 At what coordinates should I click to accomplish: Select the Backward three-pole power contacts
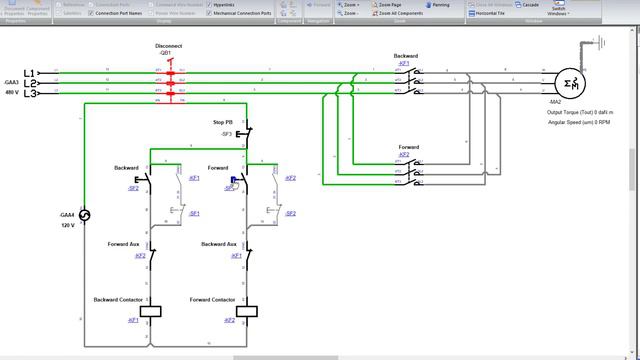pyautogui.click(x=409, y=81)
